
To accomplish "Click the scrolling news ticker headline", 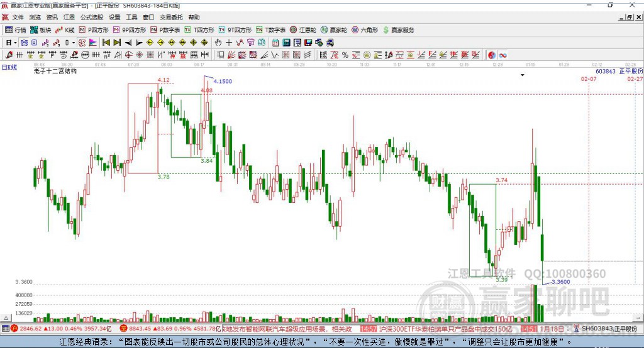I will pos(287,329).
